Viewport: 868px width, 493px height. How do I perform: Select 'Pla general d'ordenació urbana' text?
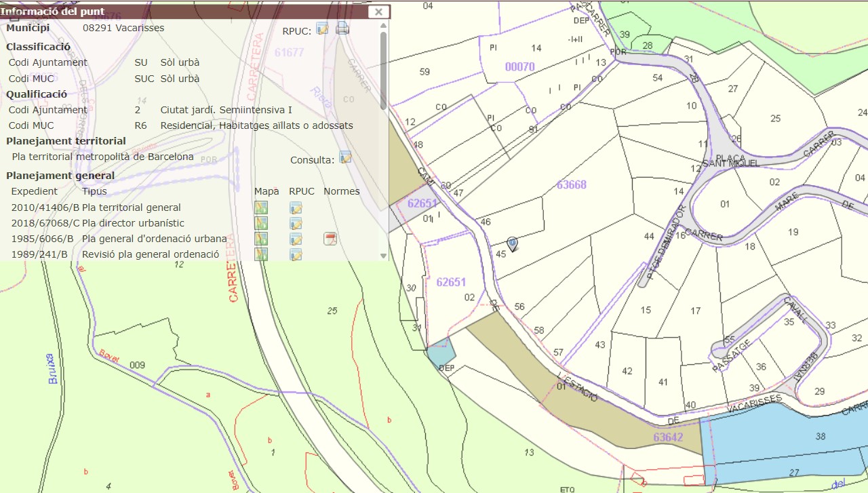pyautogui.click(x=155, y=239)
